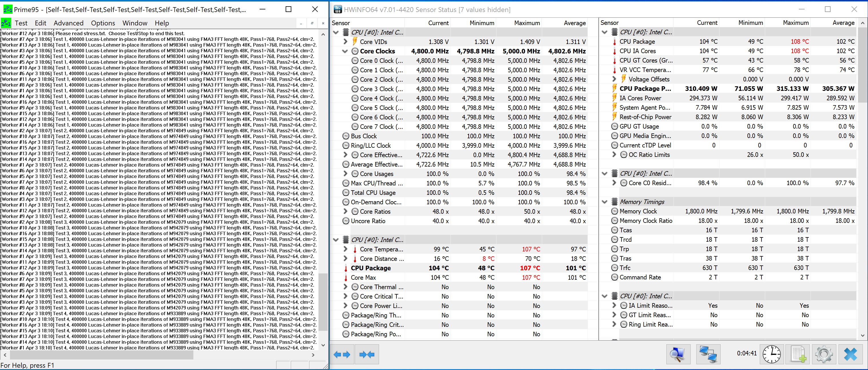Click the shrink columns arrows button

pyautogui.click(x=367, y=354)
